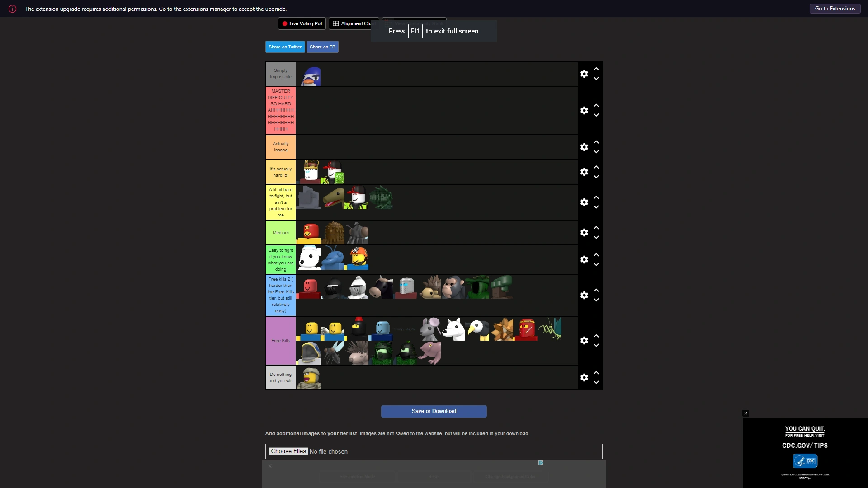This screenshot has width=868, height=488.
Task: Open Change Background Color
Action: coord(510,476)
